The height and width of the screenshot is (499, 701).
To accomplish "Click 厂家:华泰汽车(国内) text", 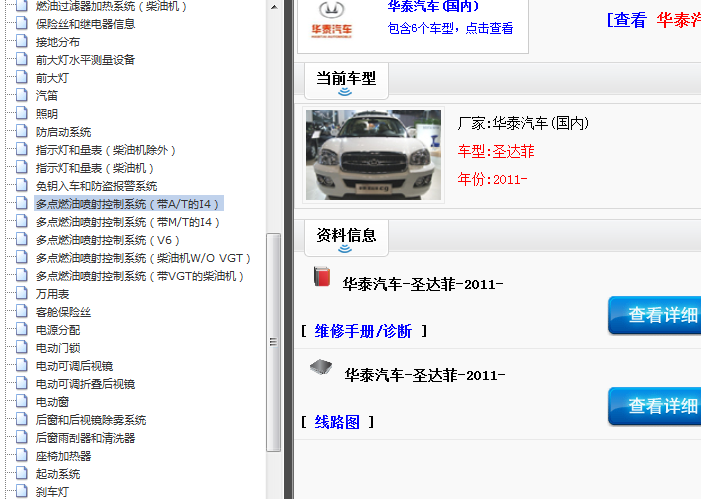I will [x=523, y=123].
